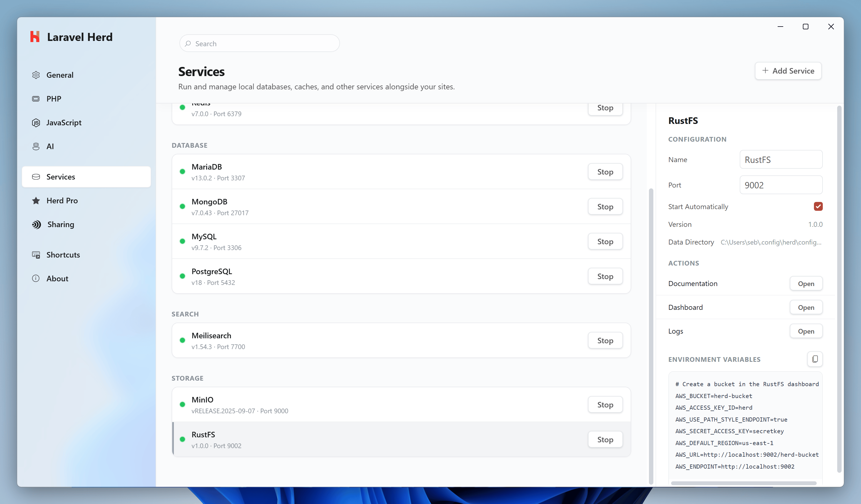This screenshot has width=861, height=504.
Task: Click the MinIO green status dot
Action: [x=182, y=404]
